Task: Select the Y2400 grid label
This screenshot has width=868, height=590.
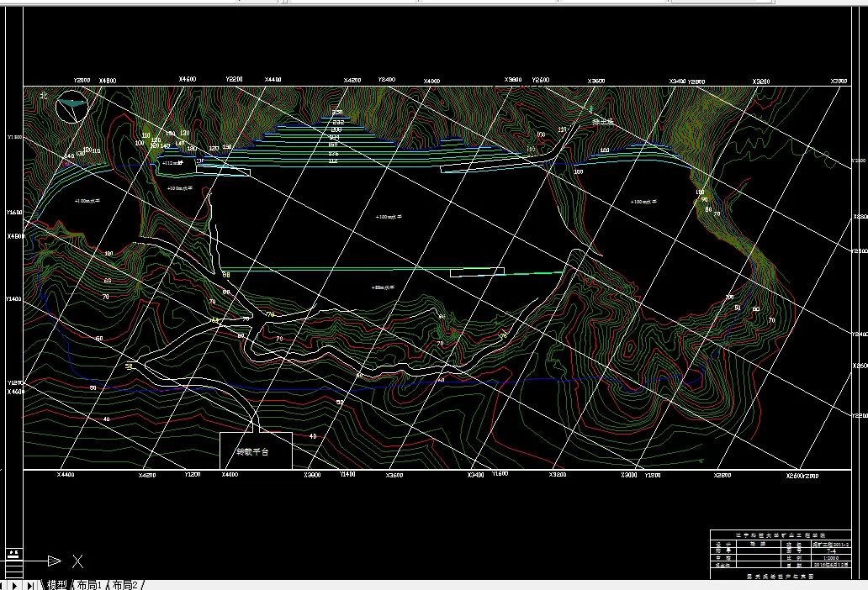Action: click(386, 80)
